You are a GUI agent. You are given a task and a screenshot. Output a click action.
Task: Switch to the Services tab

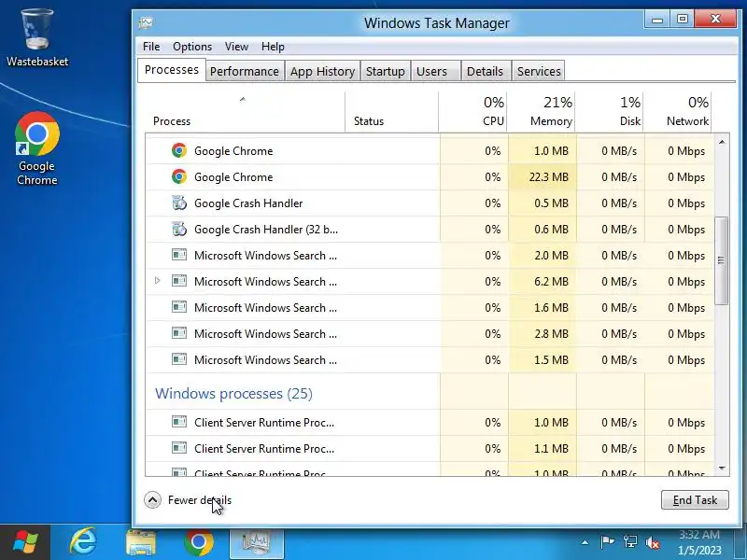pyautogui.click(x=539, y=72)
